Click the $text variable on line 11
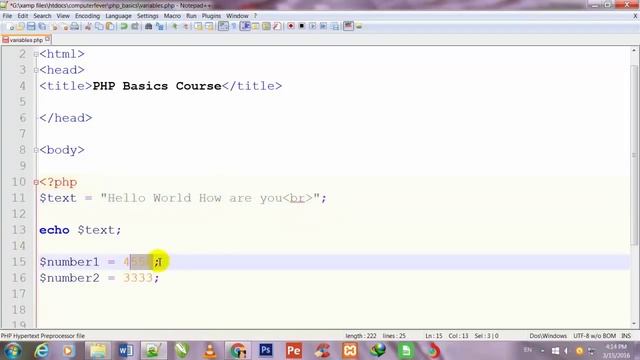Viewport: 640px width, 360px height. pyautogui.click(x=58, y=198)
